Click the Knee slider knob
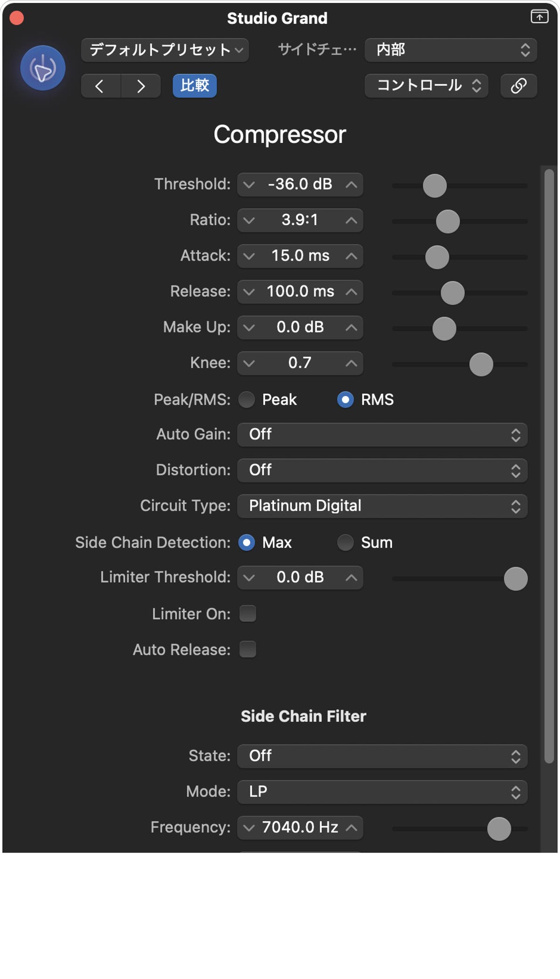560x979 pixels. click(481, 364)
